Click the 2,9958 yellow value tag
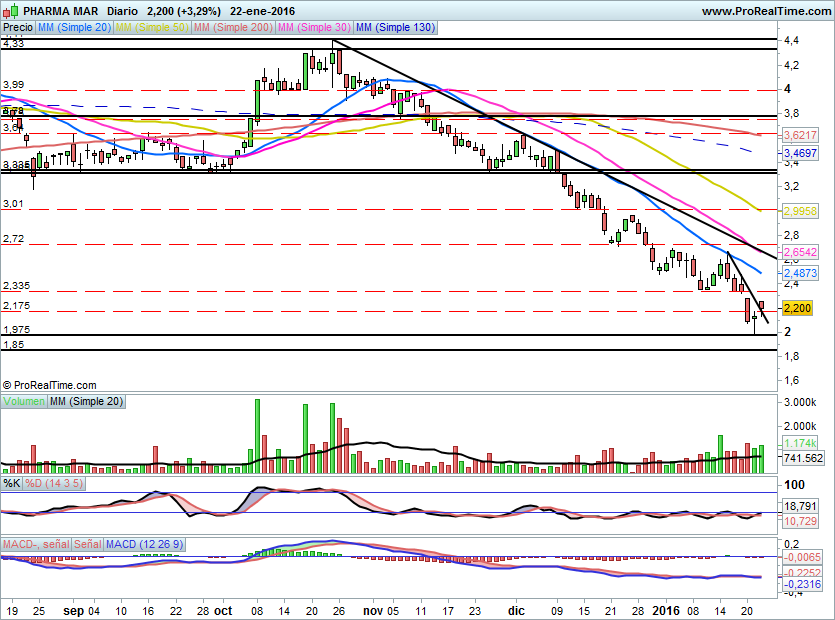Viewport: 835px width, 620px height. pyautogui.click(x=800, y=211)
